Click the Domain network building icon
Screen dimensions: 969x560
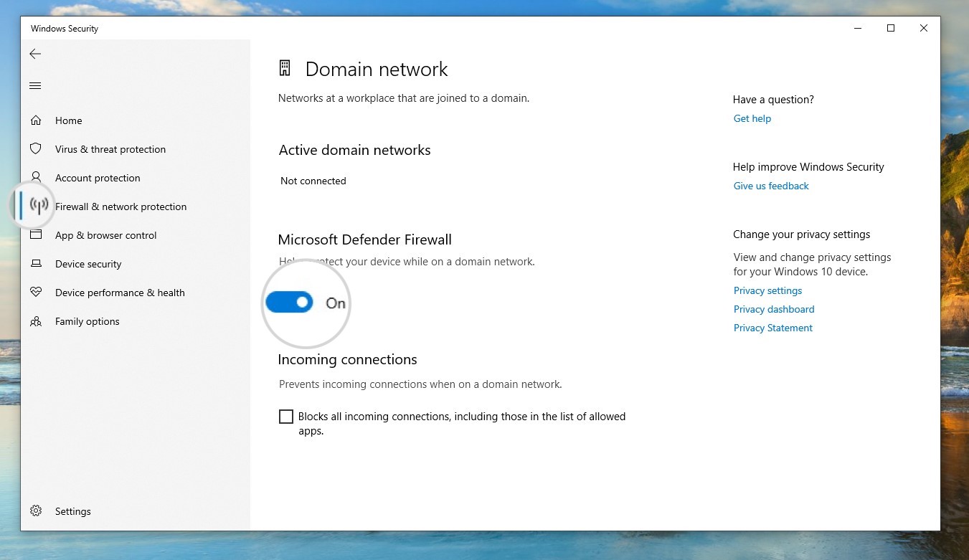click(285, 68)
